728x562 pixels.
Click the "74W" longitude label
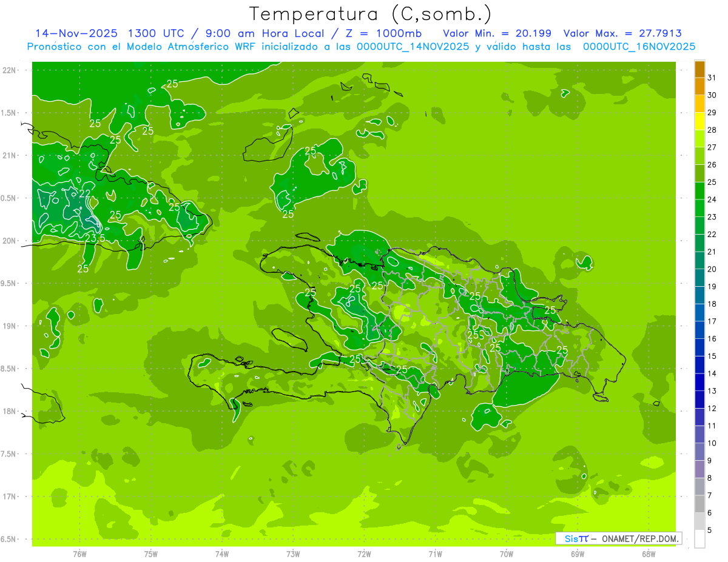[221, 554]
